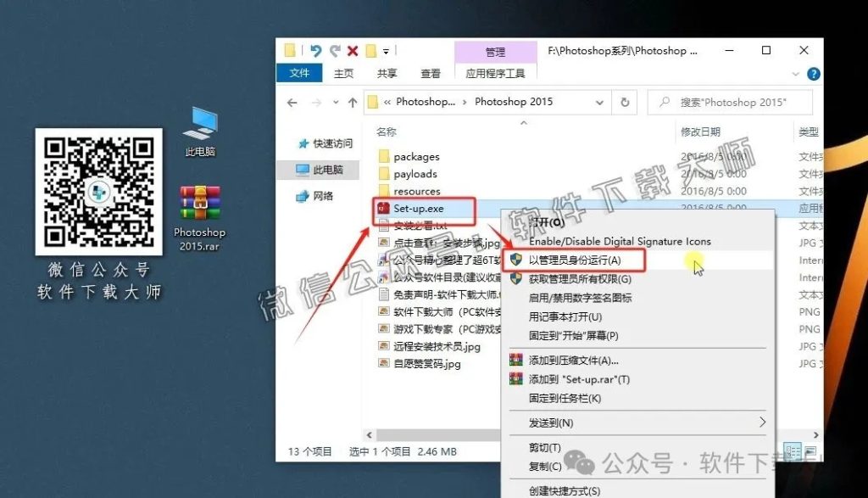Viewport: 868px width, 498px height.
Task: Expand the 发送到 submenu
Action: click(553, 422)
